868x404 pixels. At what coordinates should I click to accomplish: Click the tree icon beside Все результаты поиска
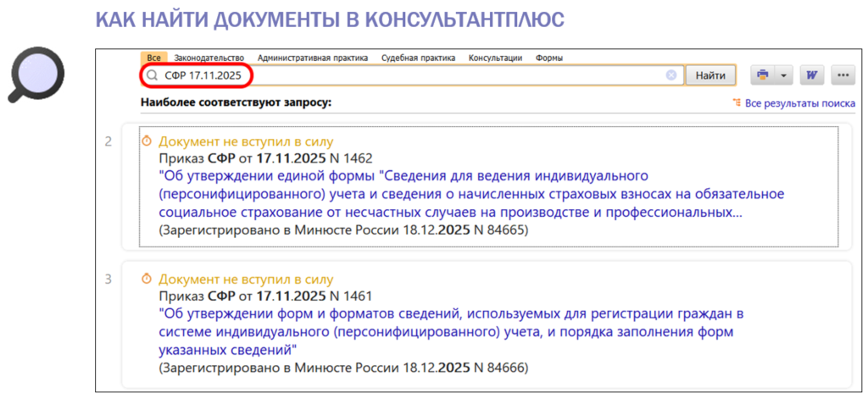737,102
